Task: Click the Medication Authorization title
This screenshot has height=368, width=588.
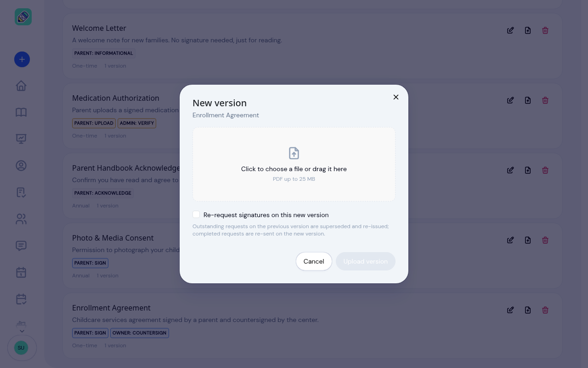Action: coord(116,98)
